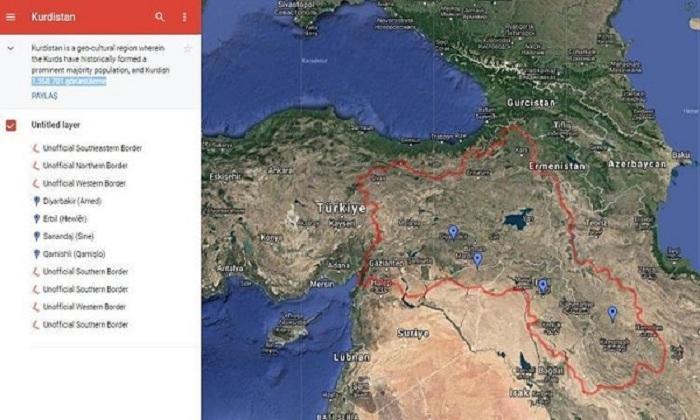Click the Diyarbakır (Amed) pin icon in list
Screen dimensions: 700x420
(36, 201)
